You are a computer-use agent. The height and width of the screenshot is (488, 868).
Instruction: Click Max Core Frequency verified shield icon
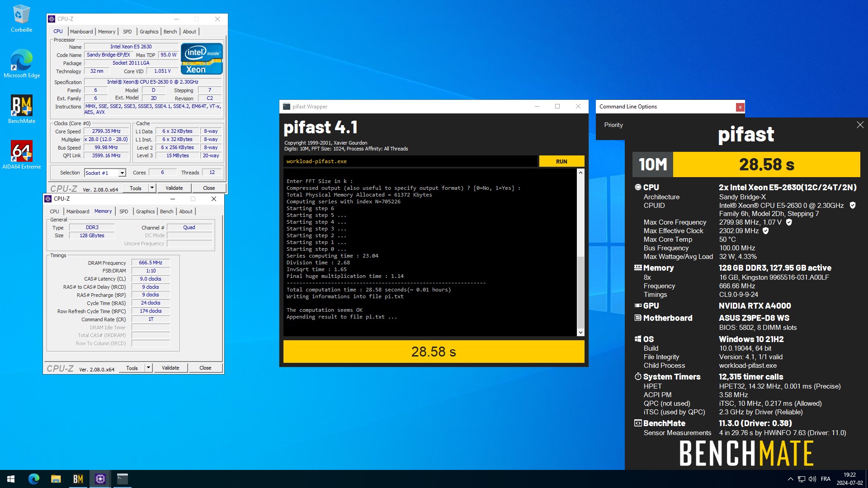pos(789,222)
